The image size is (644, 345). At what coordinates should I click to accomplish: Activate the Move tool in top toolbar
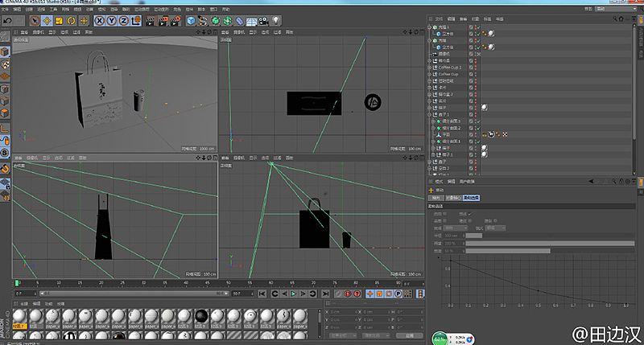pos(47,21)
